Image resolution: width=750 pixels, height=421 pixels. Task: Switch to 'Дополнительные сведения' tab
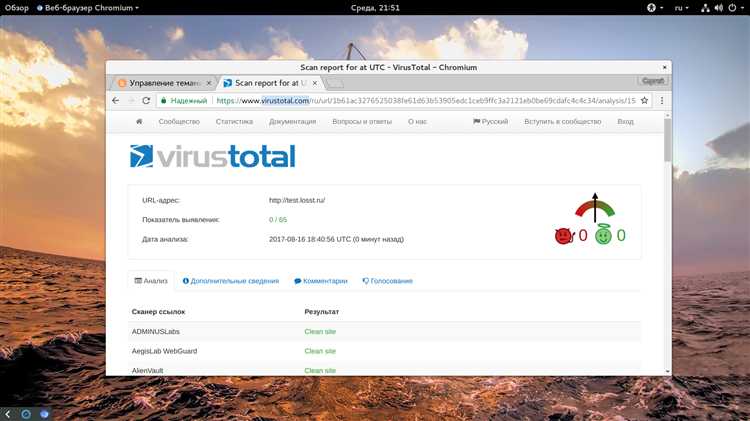(231, 281)
